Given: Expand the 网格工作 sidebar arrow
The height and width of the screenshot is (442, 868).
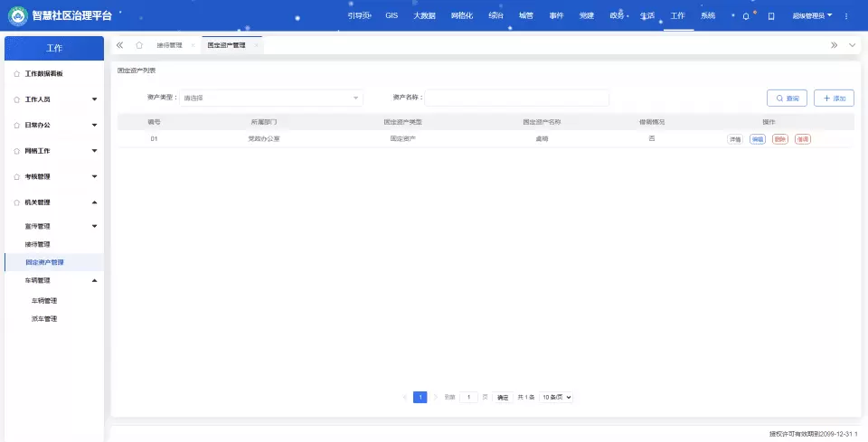Looking at the screenshot, I should click(x=94, y=151).
